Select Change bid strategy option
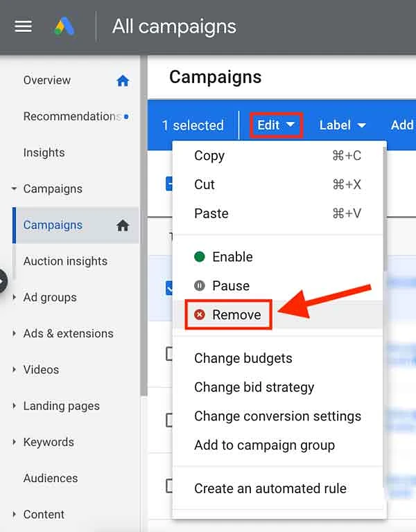This screenshot has height=532, width=416. pyautogui.click(x=278, y=387)
